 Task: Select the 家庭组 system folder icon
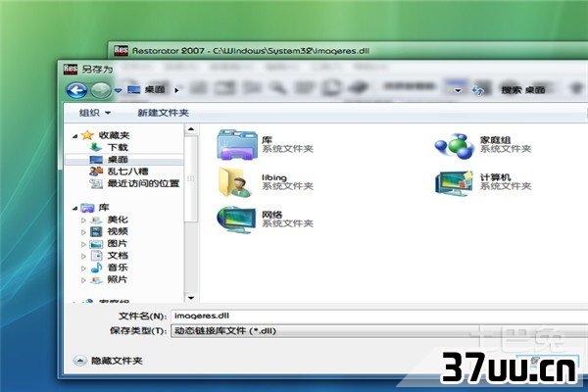coord(455,146)
